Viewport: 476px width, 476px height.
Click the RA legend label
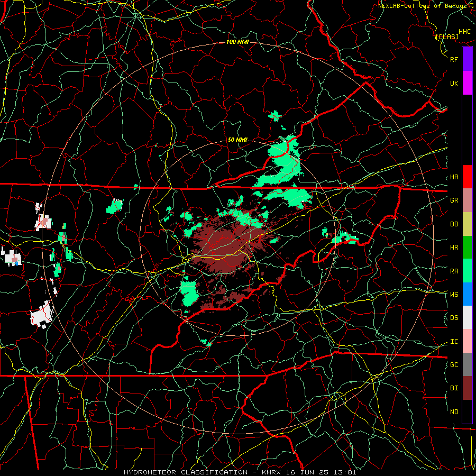(454, 271)
